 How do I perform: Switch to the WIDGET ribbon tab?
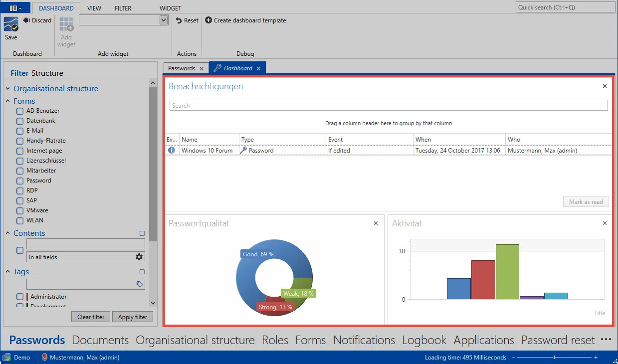coord(171,8)
